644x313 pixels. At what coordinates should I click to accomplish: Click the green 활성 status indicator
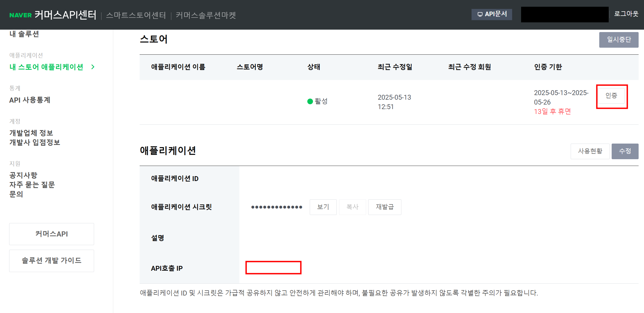pos(310,101)
